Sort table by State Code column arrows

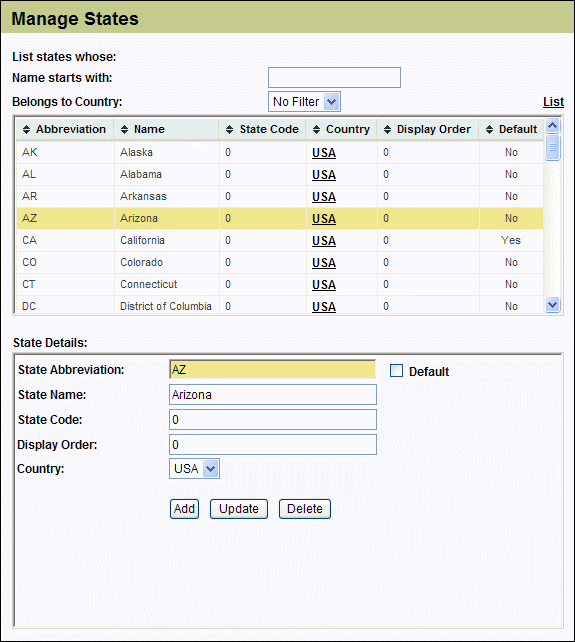click(x=229, y=130)
